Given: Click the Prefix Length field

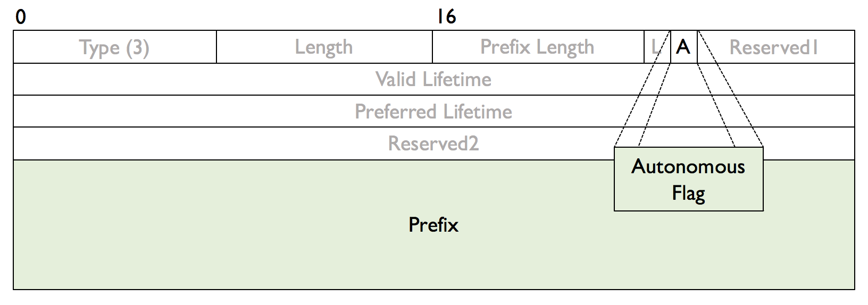Looking at the screenshot, I should tap(538, 47).
